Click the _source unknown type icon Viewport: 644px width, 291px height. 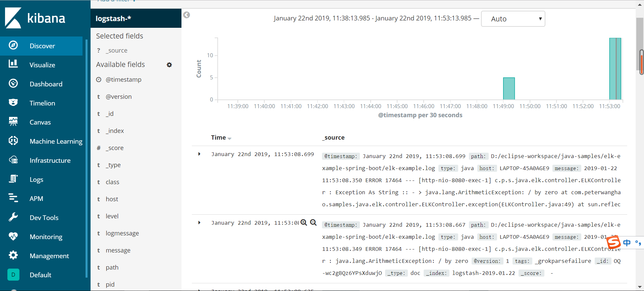tap(99, 51)
